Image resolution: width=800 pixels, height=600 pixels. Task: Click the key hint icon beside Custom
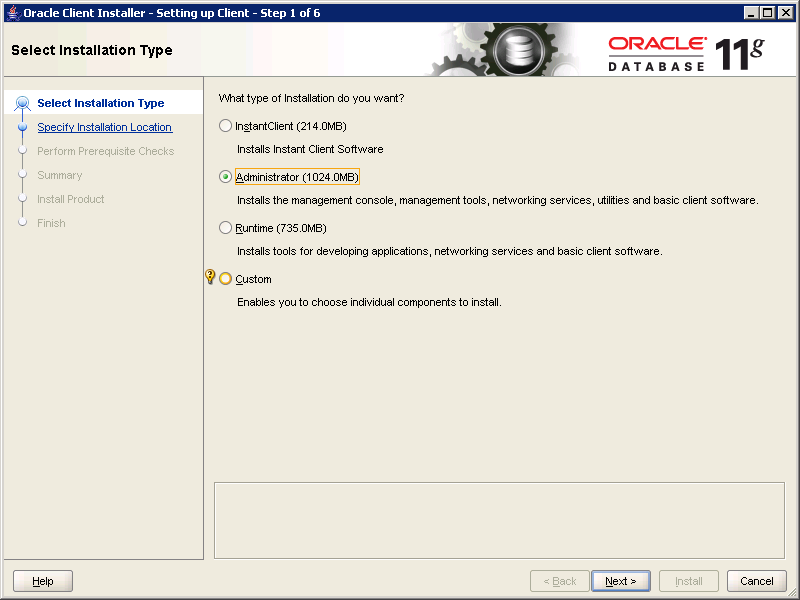[210, 277]
